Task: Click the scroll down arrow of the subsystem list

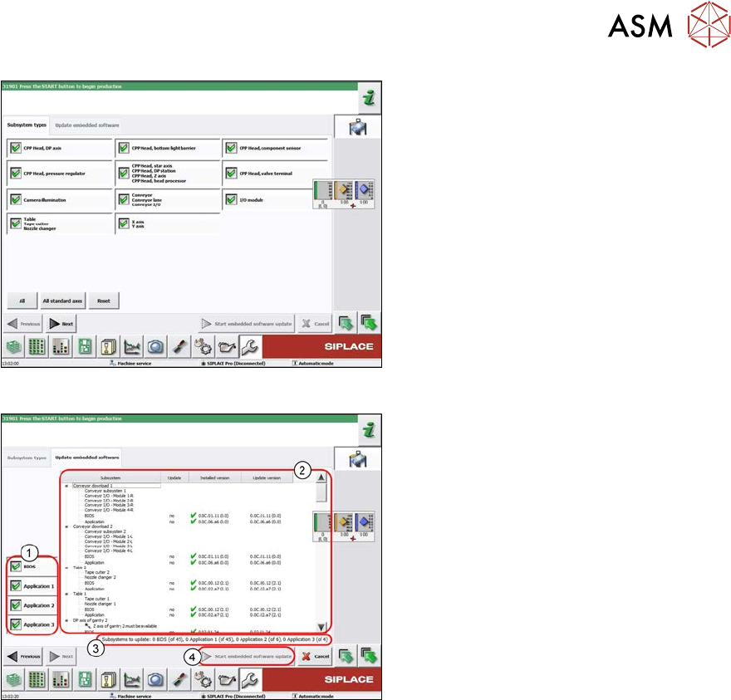Action: [321, 627]
